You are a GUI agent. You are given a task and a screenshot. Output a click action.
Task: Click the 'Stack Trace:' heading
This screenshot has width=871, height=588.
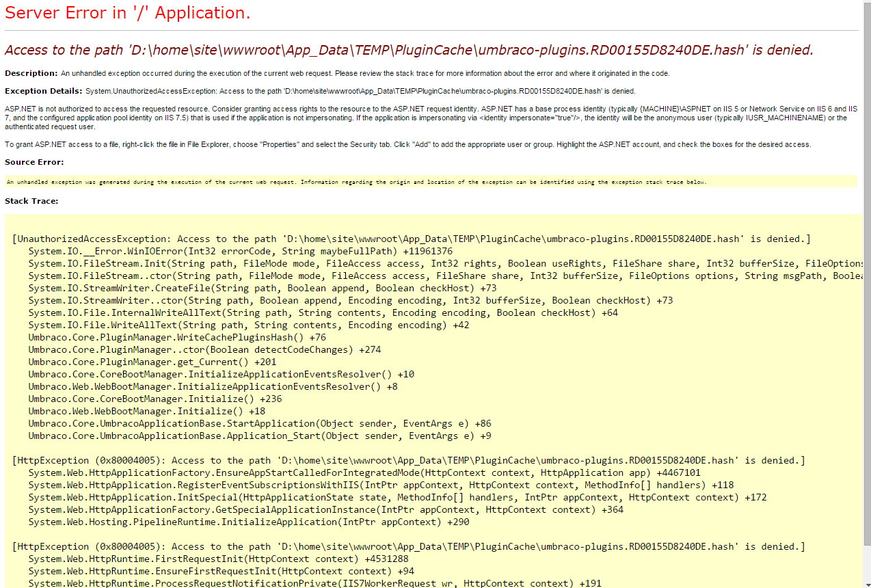coord(31,201)
